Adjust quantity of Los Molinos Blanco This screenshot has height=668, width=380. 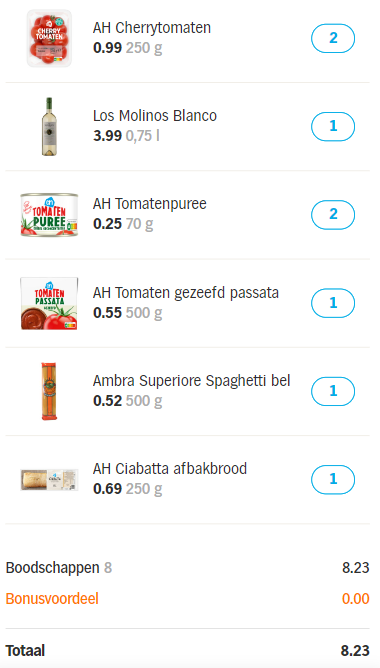coord(333,127)
